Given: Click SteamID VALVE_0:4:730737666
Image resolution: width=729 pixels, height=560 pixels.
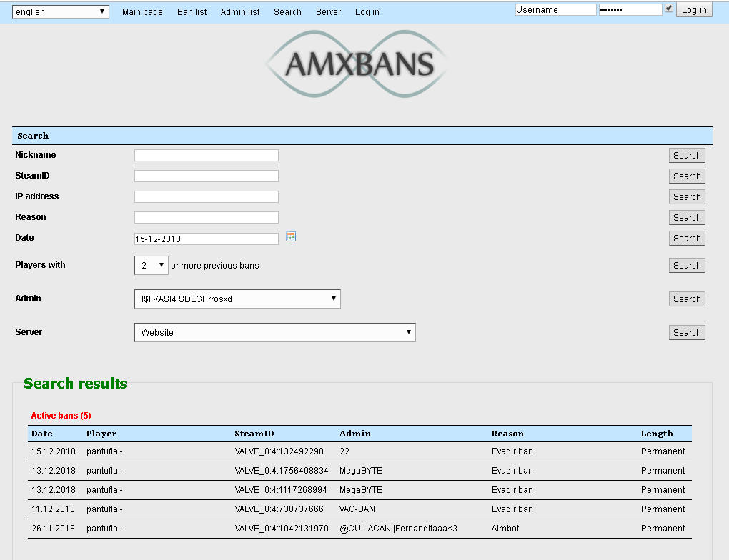Looking at the screenshot, I should (x=279, y=509).
